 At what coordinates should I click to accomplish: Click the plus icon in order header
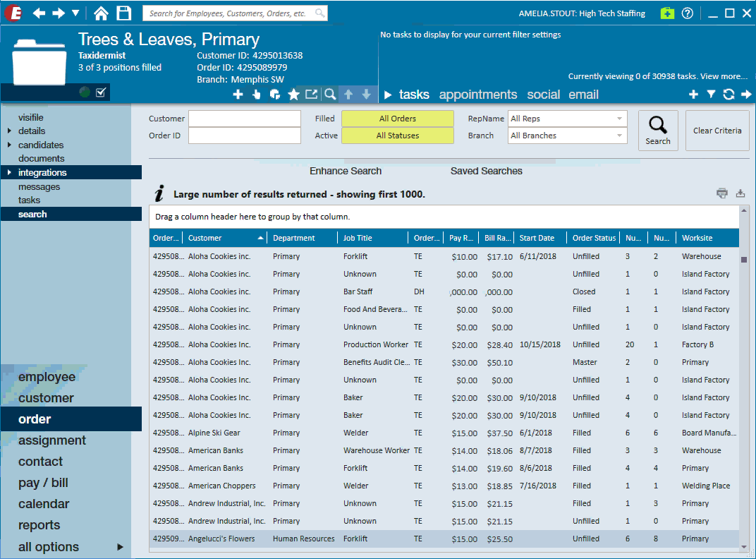coord(238,95)
